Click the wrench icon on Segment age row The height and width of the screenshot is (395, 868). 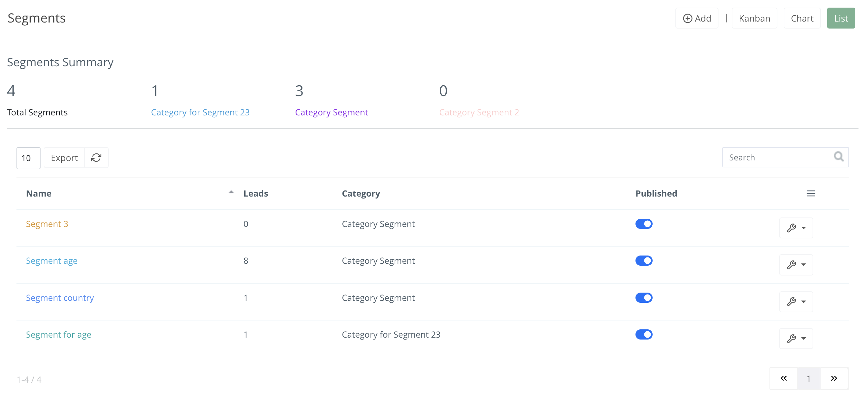click(x=792, y=264)
